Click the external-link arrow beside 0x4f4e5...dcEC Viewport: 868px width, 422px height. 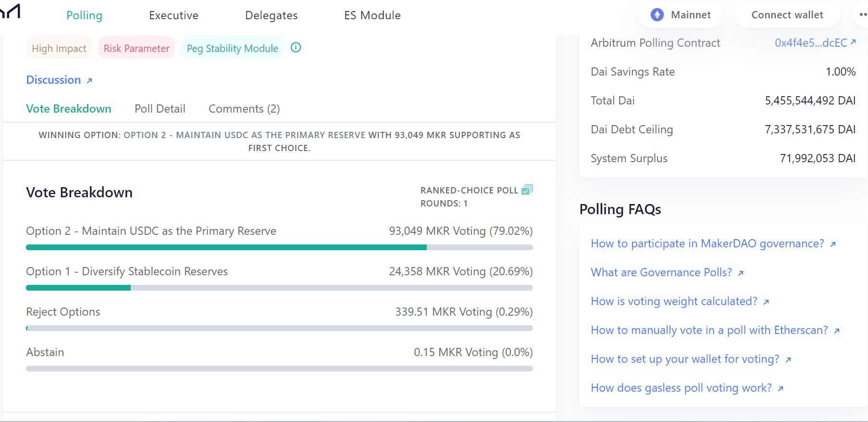(853, 42)
